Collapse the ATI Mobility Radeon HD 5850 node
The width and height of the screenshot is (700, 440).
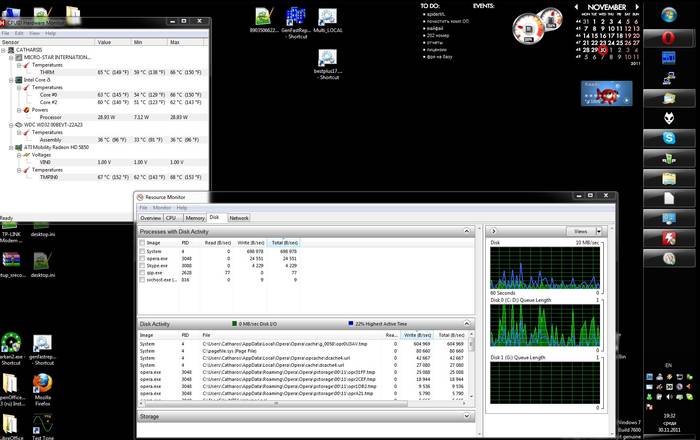(x=11, y=147)
